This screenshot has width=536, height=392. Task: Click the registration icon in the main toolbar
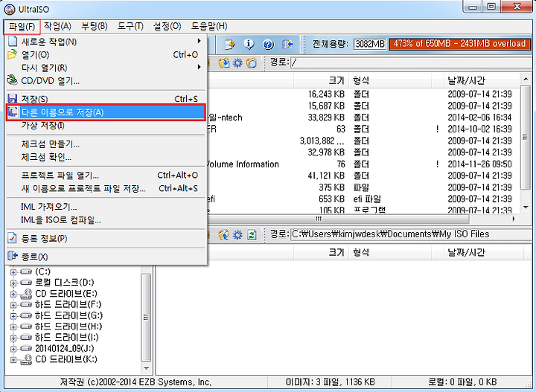pyautogui.click(x=230, y=44)
